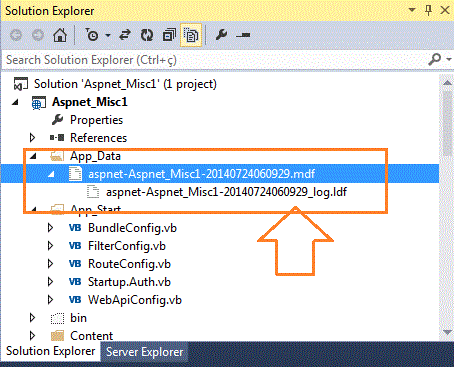Select Startup.Auth.vb file
This screenshot has width=454, height=367.
coord(129,282)
